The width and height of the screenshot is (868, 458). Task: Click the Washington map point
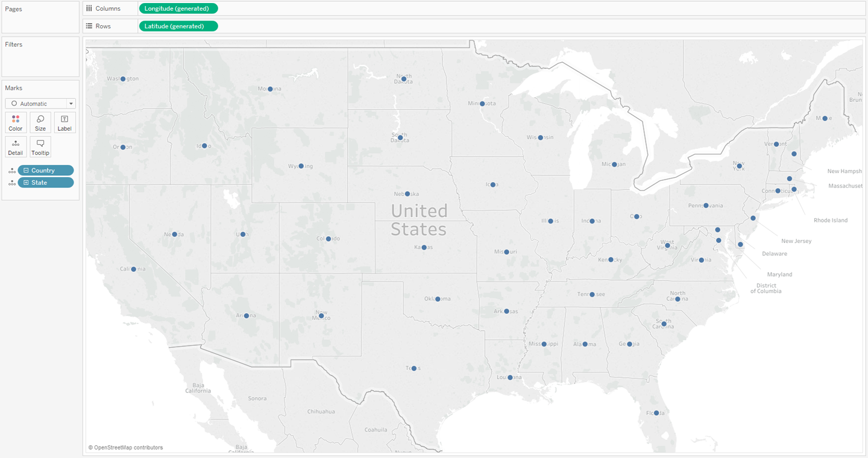coord(123,79)
